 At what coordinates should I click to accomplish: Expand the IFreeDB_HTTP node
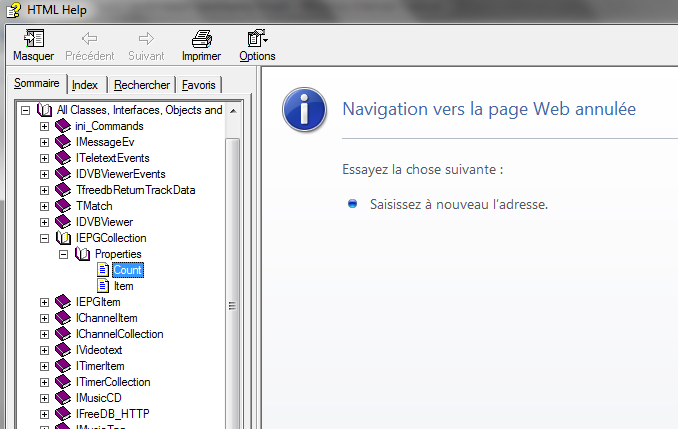pyautogui.click(x=44, y=414)
